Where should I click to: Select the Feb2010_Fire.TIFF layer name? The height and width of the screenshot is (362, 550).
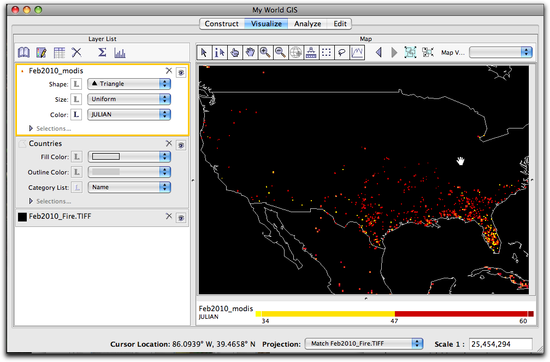pyautogui.click(x=60, y=216)
